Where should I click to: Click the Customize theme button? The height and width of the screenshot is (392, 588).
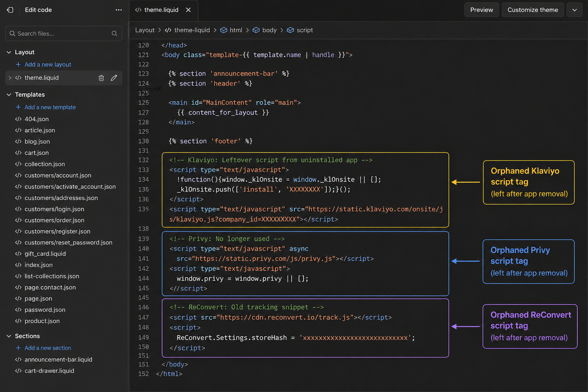532,10
